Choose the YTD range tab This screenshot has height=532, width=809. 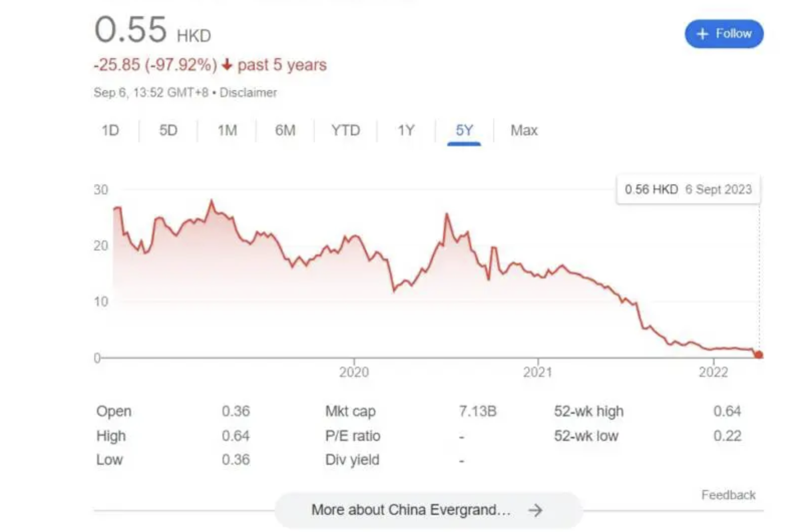tap(345, 131)
